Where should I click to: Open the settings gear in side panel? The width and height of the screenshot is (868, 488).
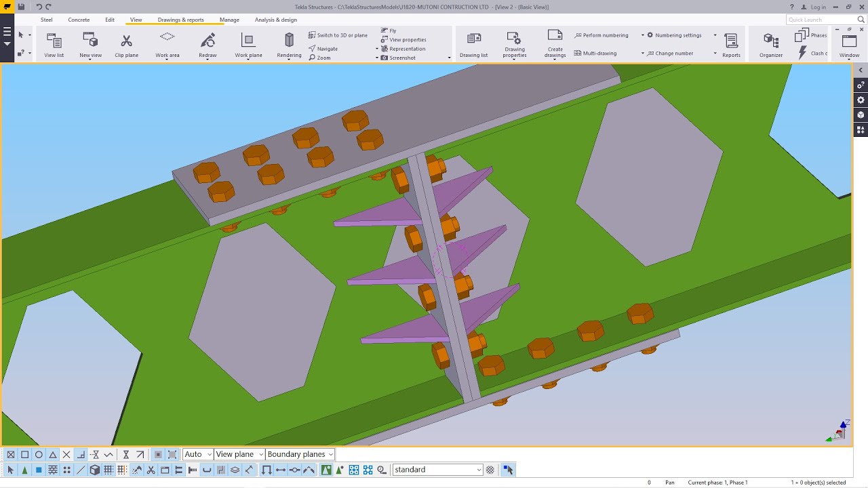pyautogui.click(x=861, y=100)
